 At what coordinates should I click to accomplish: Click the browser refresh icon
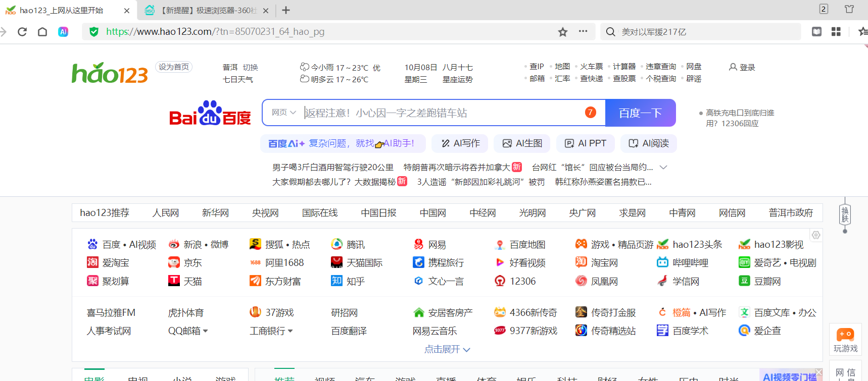[x=22, y=32]
